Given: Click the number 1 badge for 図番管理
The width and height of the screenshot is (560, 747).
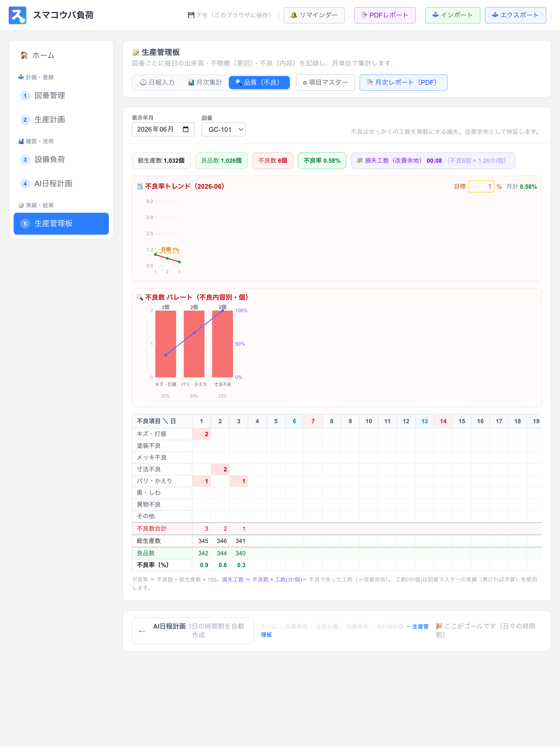Looking at the screenshot, I should [25, 96].
